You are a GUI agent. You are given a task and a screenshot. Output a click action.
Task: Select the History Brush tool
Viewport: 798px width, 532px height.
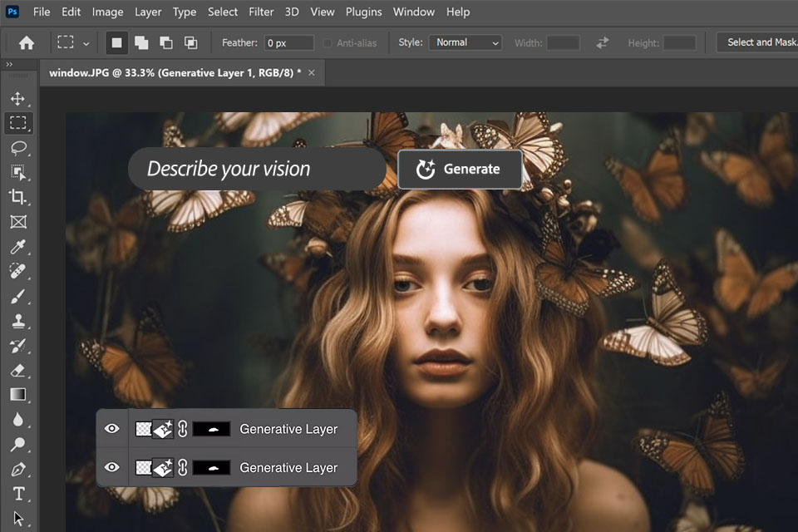pos(18,346)
